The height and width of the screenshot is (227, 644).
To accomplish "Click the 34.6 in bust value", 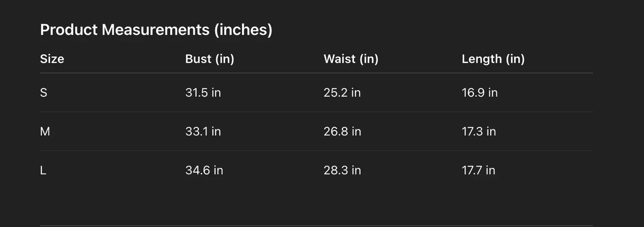I will pyautogui.click(x=204, y=170).
